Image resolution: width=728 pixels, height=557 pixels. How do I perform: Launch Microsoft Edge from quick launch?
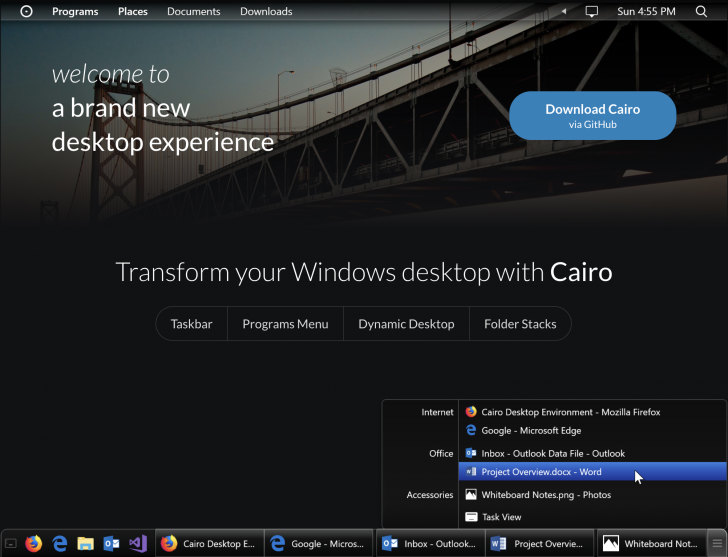59,544
